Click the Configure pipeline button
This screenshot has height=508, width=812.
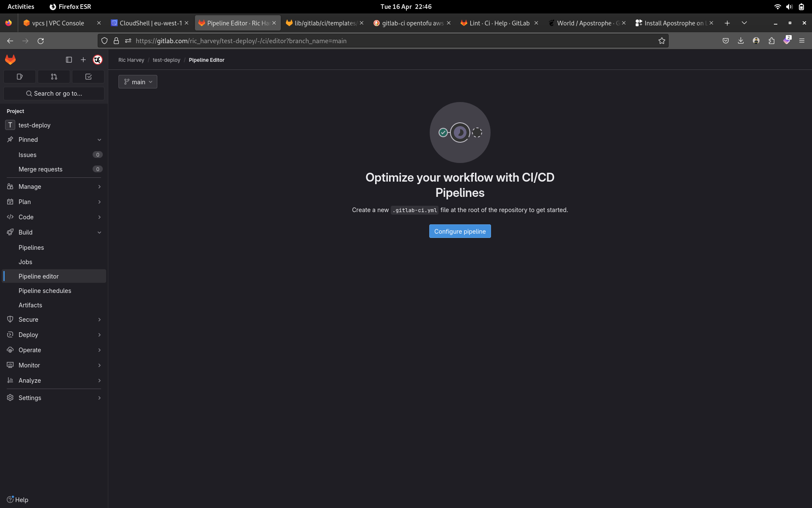[459, 231]
